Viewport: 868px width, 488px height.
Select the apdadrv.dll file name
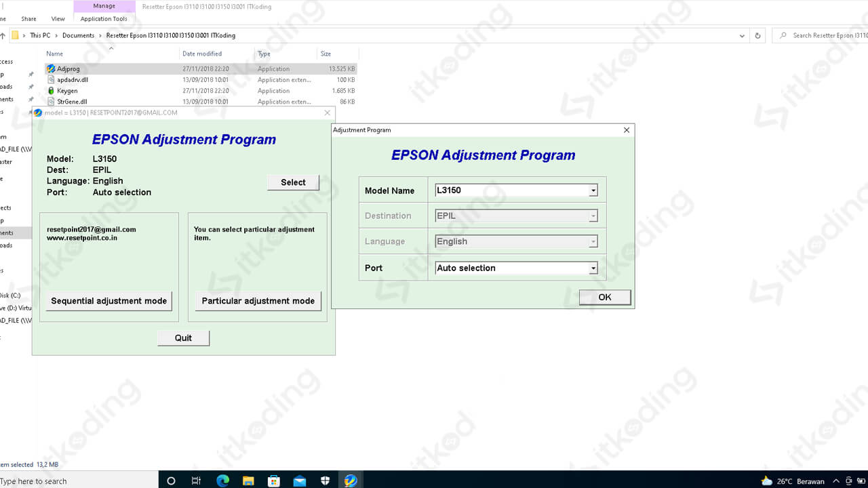pyautogui.click(x=73, y=80)
